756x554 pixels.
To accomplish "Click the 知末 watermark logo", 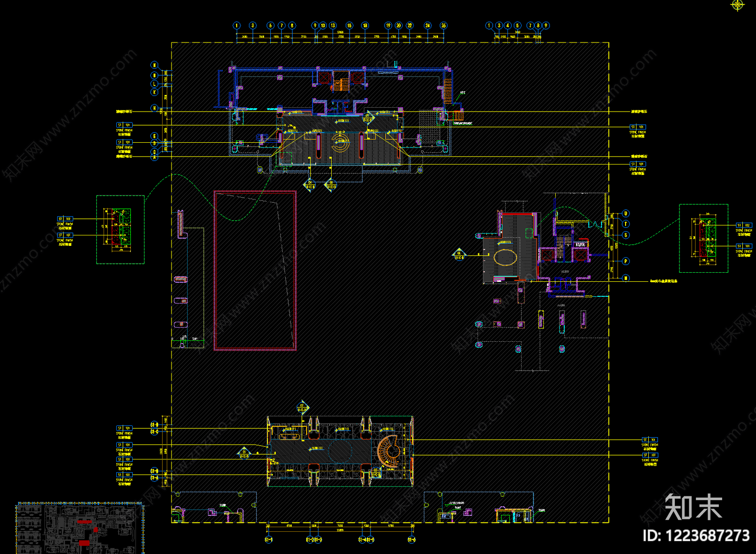I will coord(693,508).
